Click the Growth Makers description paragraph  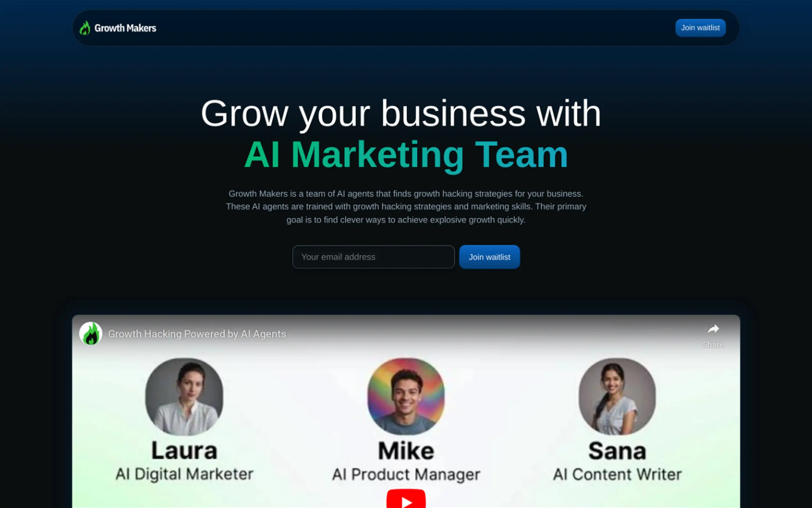tap(406, 207)
